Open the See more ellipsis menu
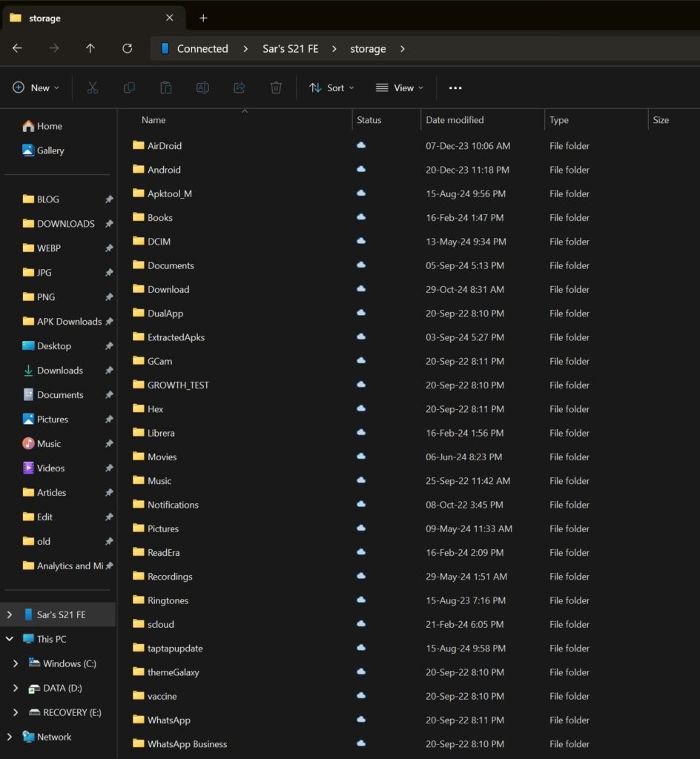This screenshot has width=700, height=759. (455, 87)
